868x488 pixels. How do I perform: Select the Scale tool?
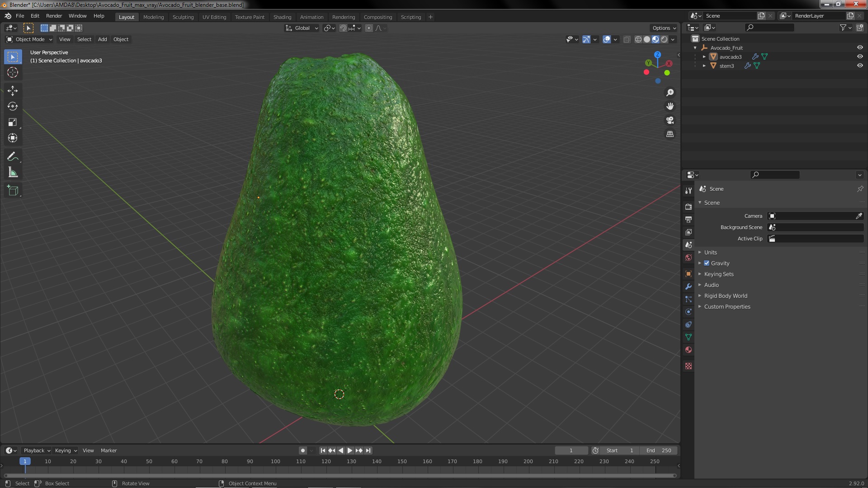point(13,122)
